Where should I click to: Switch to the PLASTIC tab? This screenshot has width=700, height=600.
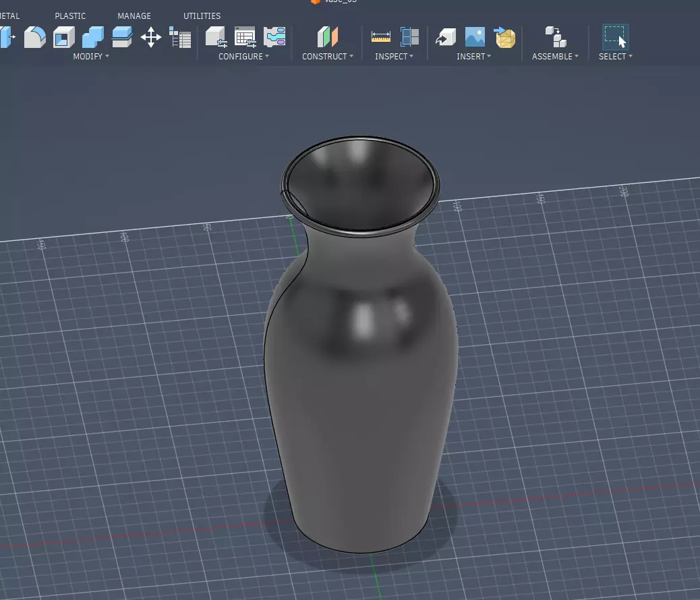(x=70, y=16)
